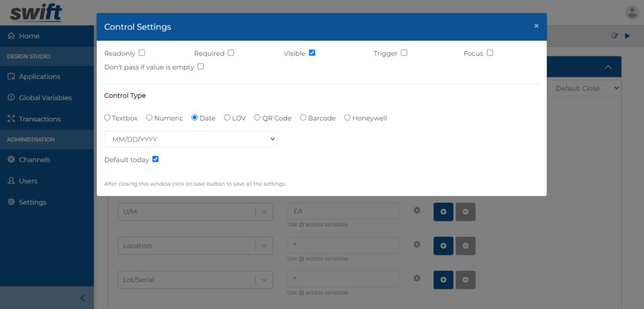Screen dimensions: 644x309
Task: Click the run play icon at top right
Action: point(627,36)
